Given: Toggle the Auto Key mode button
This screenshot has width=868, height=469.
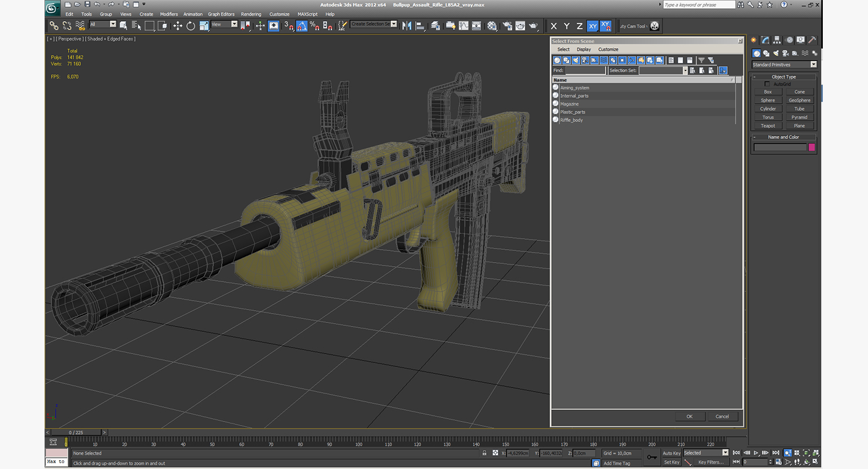Looking at the screenshot, I should point(671,453).
